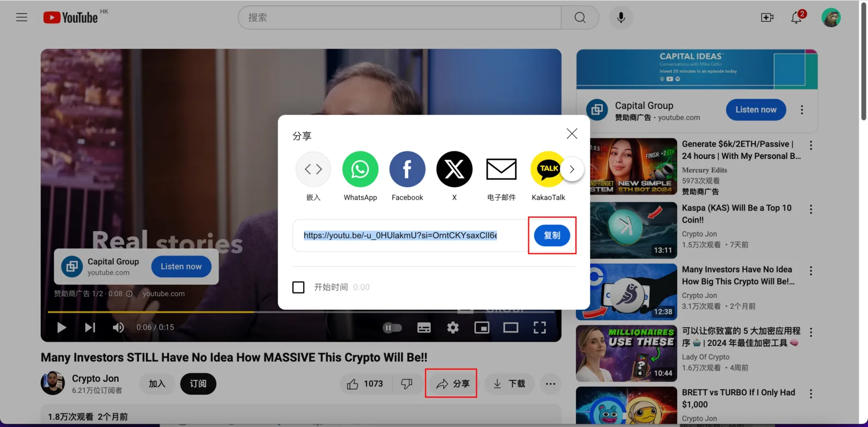Copy the share link
This screenshot has width=868, height=427.
pos(552,235)
